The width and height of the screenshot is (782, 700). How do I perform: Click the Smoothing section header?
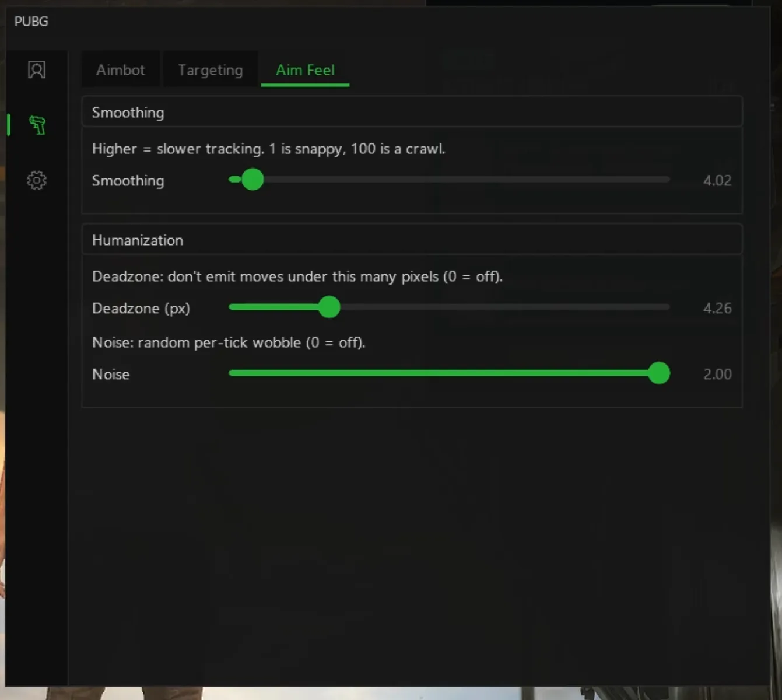(412, 112)
